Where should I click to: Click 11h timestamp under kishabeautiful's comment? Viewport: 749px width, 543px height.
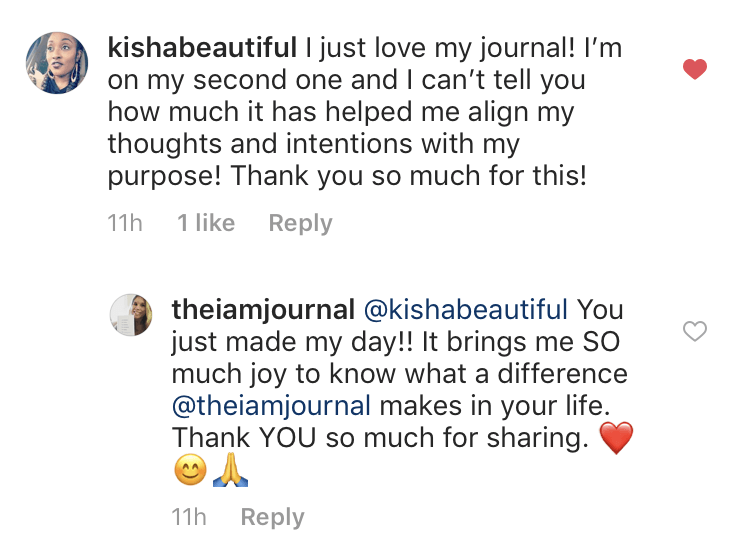point(125,223)
